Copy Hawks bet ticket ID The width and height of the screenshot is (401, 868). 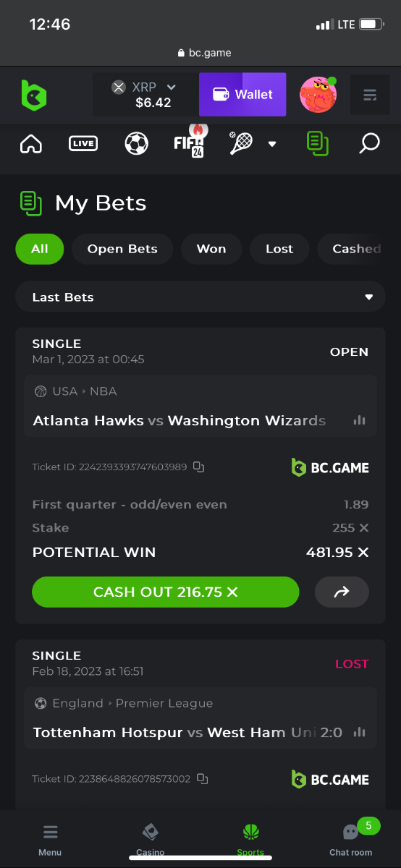pos(199,467)
